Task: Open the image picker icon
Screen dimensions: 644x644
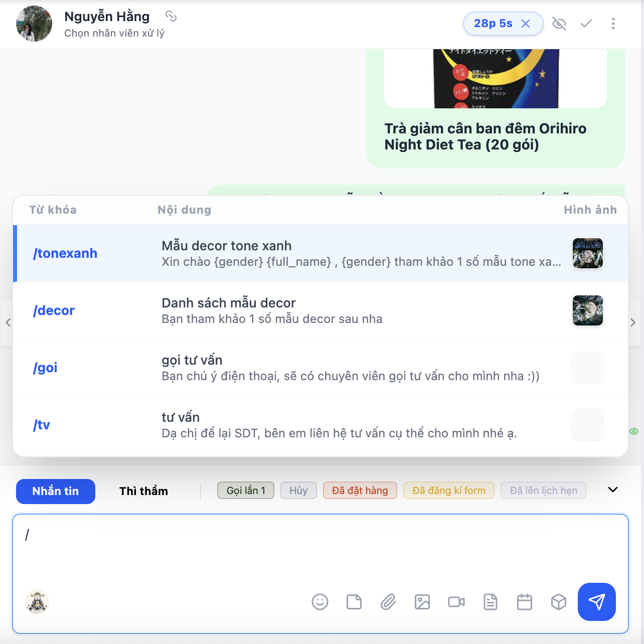Action: click(x=422, y=602)
